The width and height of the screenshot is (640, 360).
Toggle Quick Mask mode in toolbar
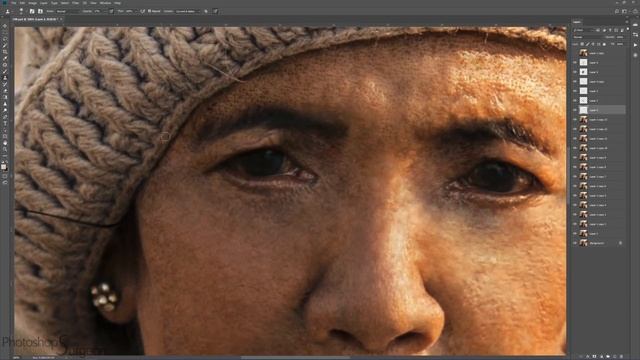coord(4,176)
